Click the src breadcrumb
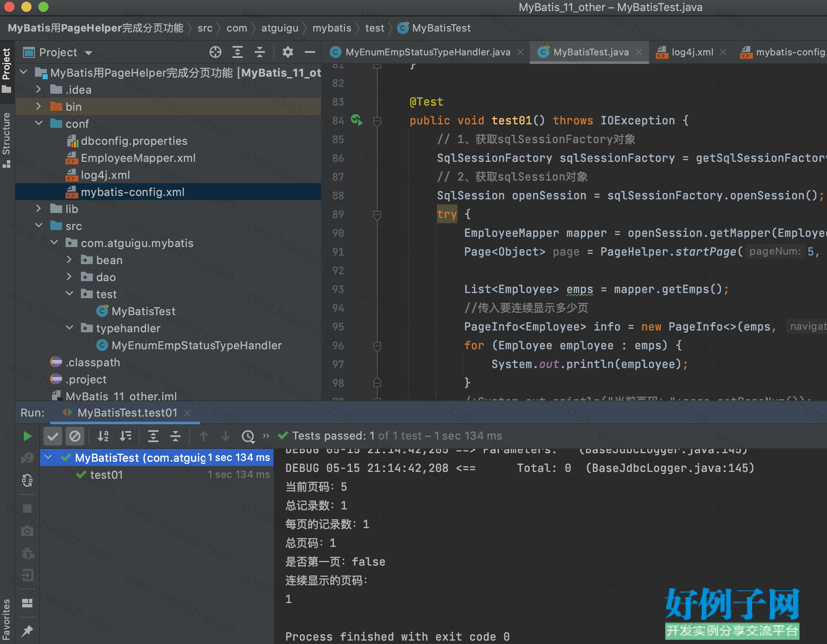This screenshot has width=827, height=644. point(205,28)
